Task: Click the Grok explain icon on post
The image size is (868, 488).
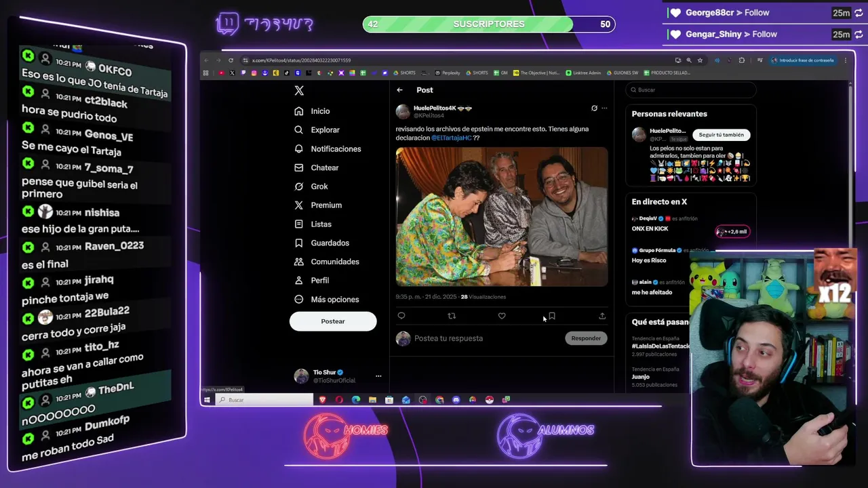Action: (x=594, y=108)
